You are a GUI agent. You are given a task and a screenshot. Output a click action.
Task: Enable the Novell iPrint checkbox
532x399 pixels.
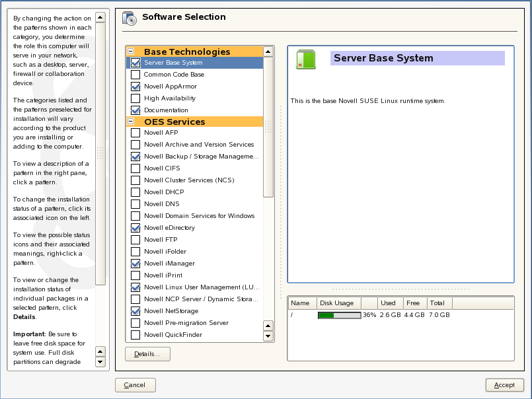pos(135,275)
